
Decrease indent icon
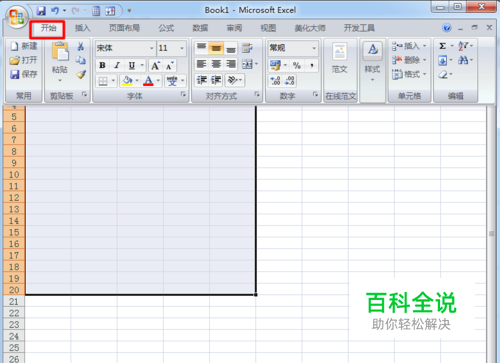click(202, 80)
